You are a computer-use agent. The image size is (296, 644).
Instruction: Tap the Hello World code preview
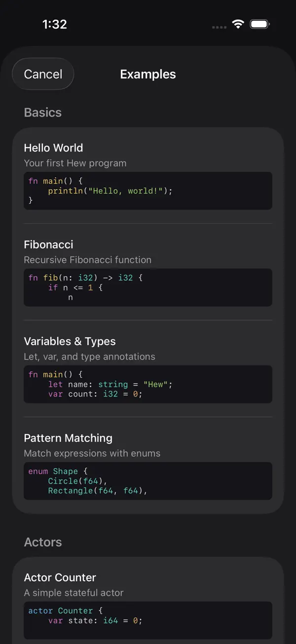coord(148,191)
